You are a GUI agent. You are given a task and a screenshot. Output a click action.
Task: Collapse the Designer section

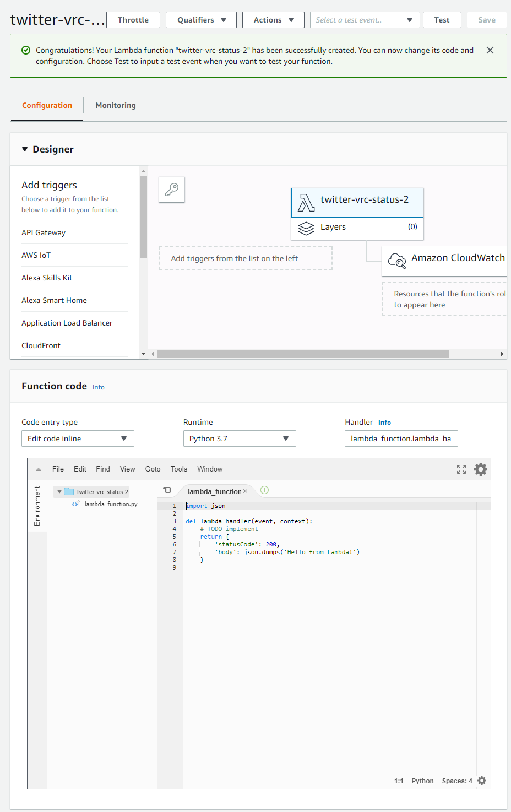[24, 149]
